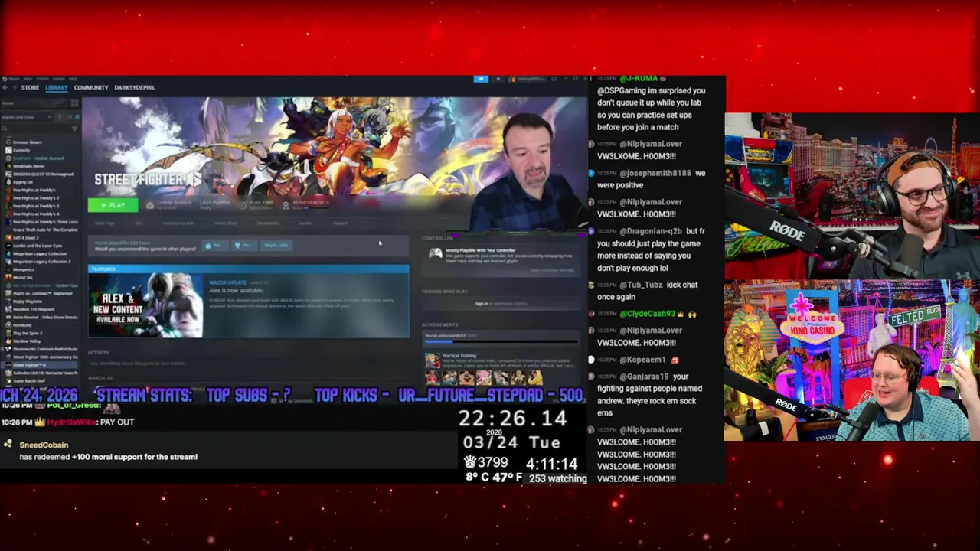Select Lorelei and the Laser Eyes
The width and height of the screenshot is (980, 551).
(38, 246)
